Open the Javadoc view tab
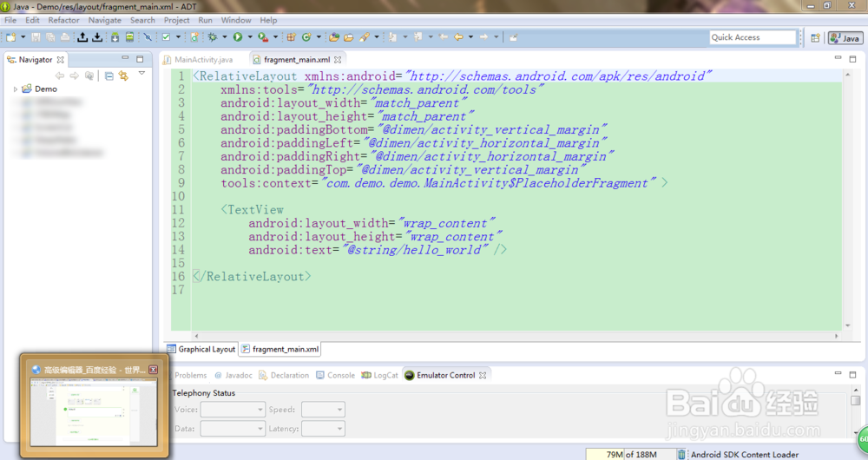Screen dimensions: 868x460 point(233,375)
